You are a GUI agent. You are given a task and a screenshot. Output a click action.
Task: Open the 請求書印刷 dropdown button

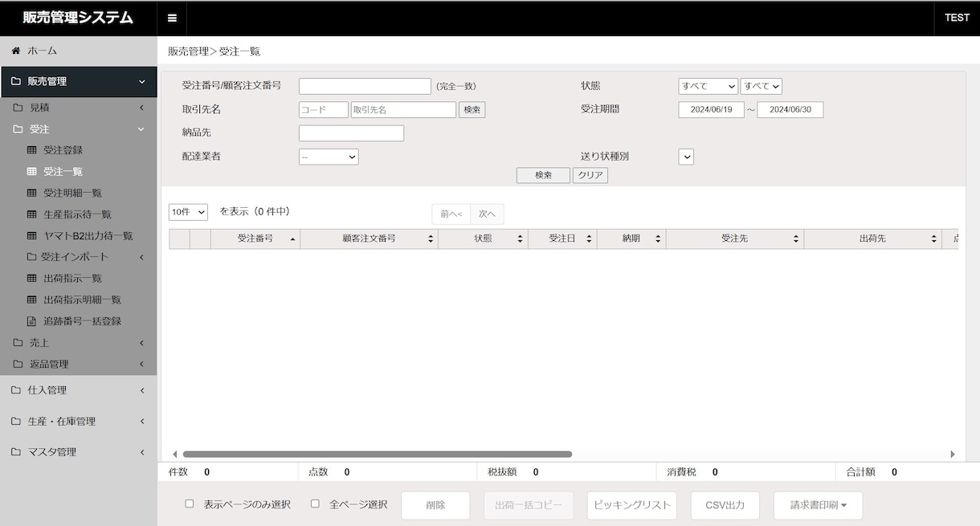[818, 506]
